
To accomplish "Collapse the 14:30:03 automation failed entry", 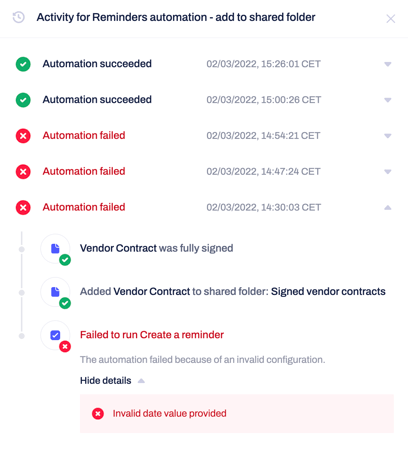I will [x=388, y=207].
